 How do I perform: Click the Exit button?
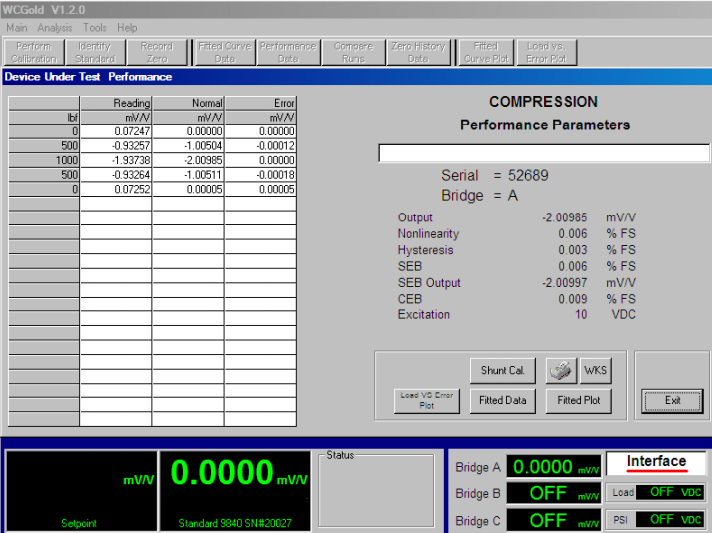tap(671, 400)
